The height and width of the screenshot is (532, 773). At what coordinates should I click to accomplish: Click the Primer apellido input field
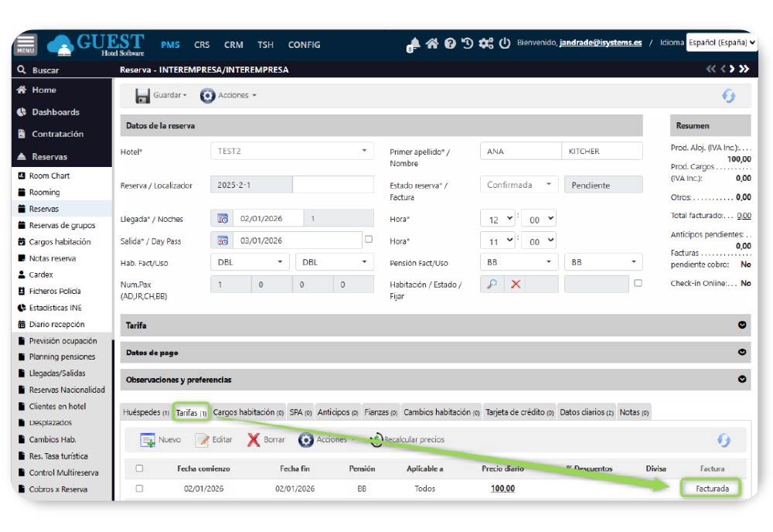tap(519, 152)
